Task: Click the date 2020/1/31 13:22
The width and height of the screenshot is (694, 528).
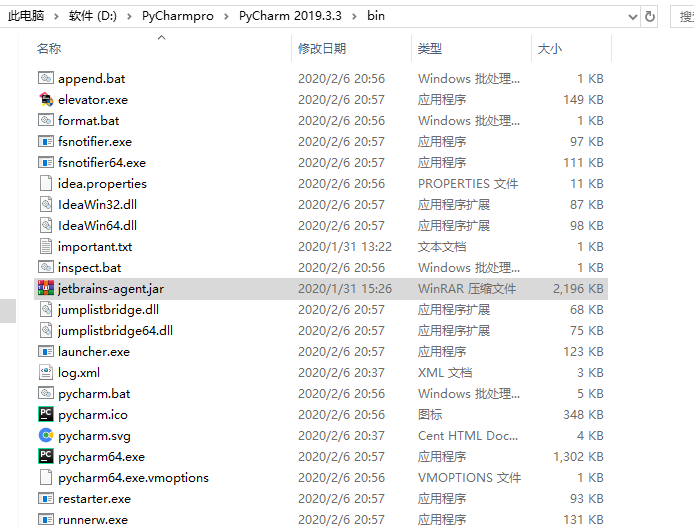Action: pyautogui.click(x=345, y=247)
